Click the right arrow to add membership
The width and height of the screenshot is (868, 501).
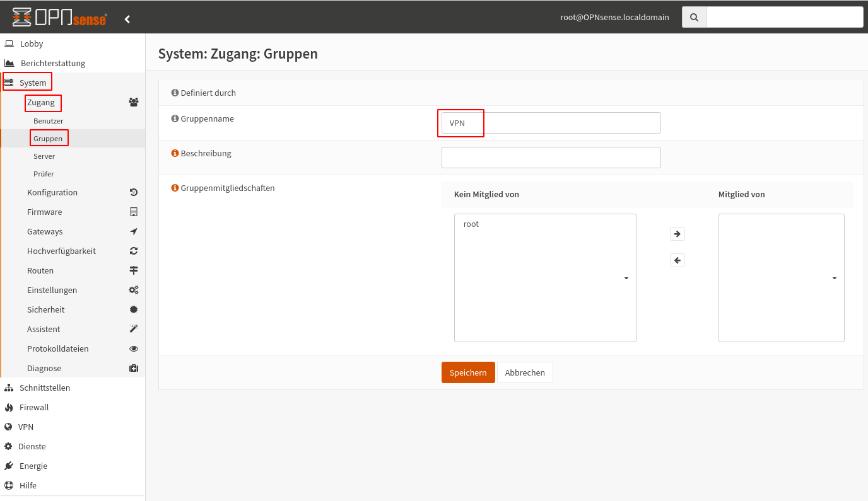point(677,234)
